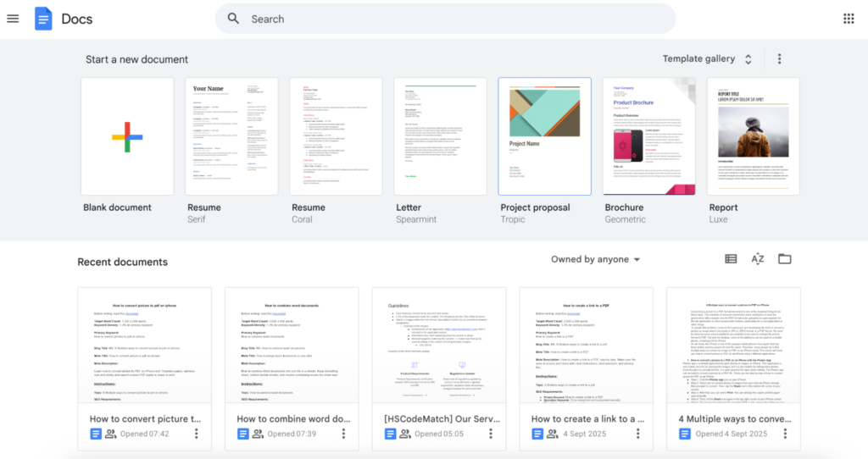Image resolution: width=868 pixels, height=459 pixels.
Task: Choose the Letter Spearmint template
Action: 440,136
